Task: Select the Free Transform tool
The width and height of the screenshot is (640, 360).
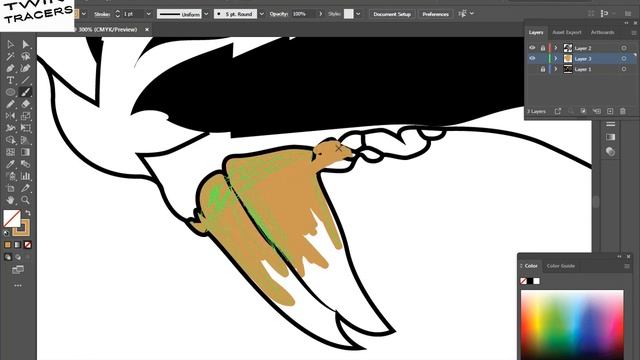Action: pyautogui.click(x=25, y=128)
